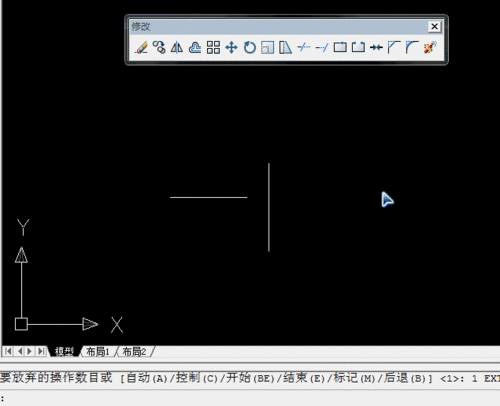Image resolution: width=500 pixels, height=406 pixels.
Task: Click the 自动(A) option in command history
Action: click(x=147, y=378)
